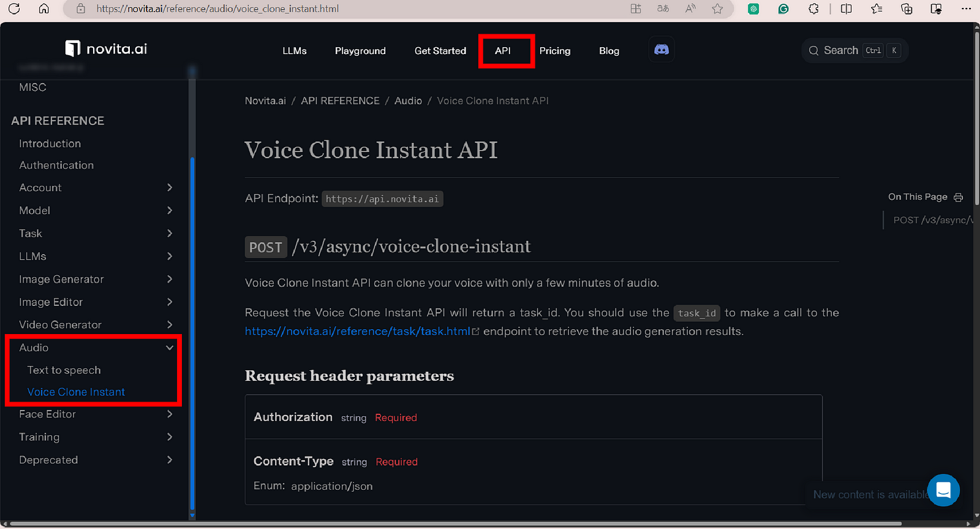Click the Content-Type parameter name
The width and height of the screenshot is (980, 529).
pos(293,461)
